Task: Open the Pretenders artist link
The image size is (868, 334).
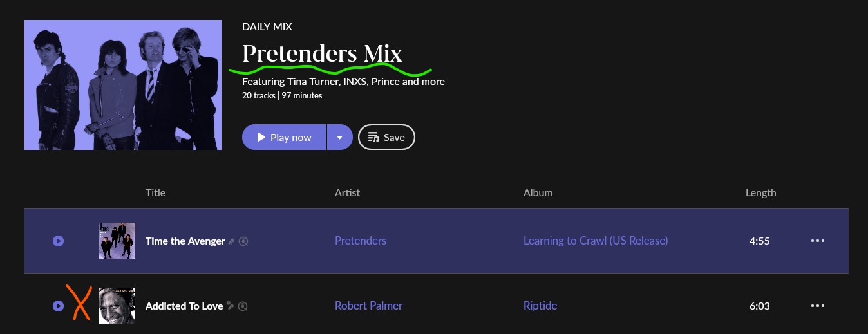Action: click(361, 241)
